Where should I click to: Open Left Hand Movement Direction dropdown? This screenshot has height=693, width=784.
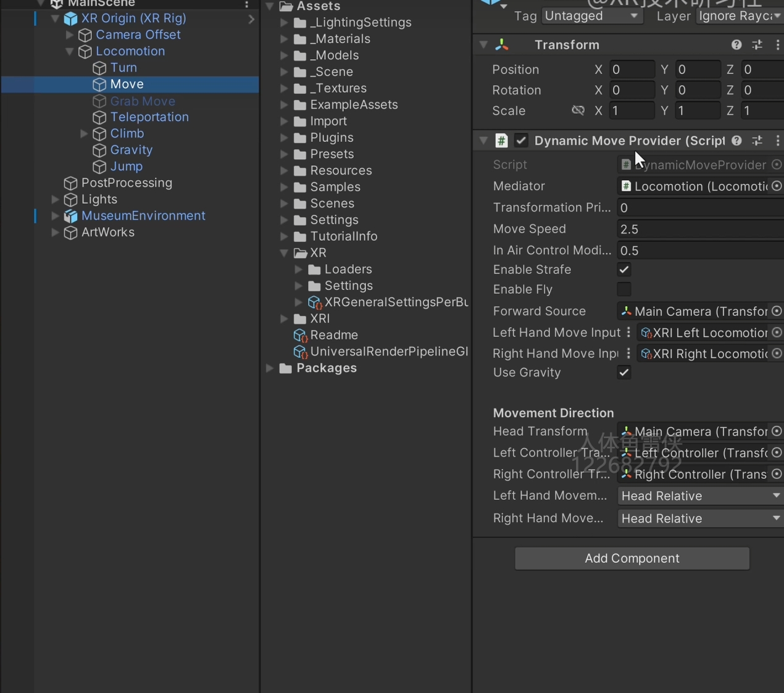[701, 496]
